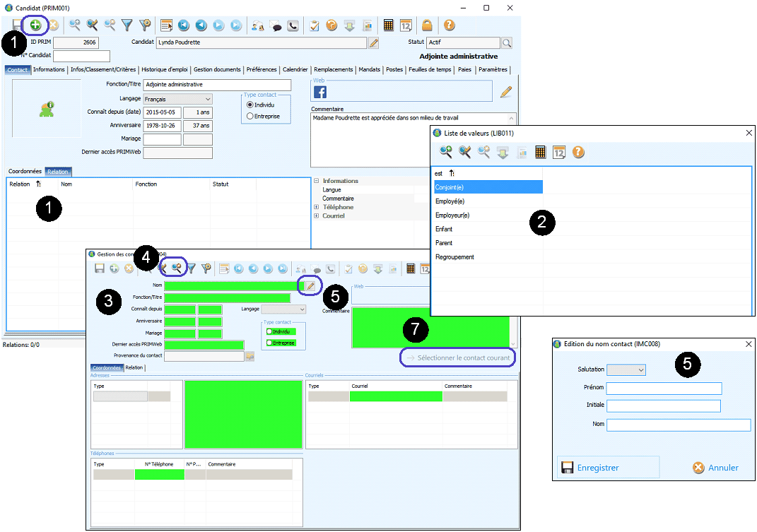Click the Enregistrer button
Image resolution: width=757 pixels, height=532 pixels.
pos(590,468)
